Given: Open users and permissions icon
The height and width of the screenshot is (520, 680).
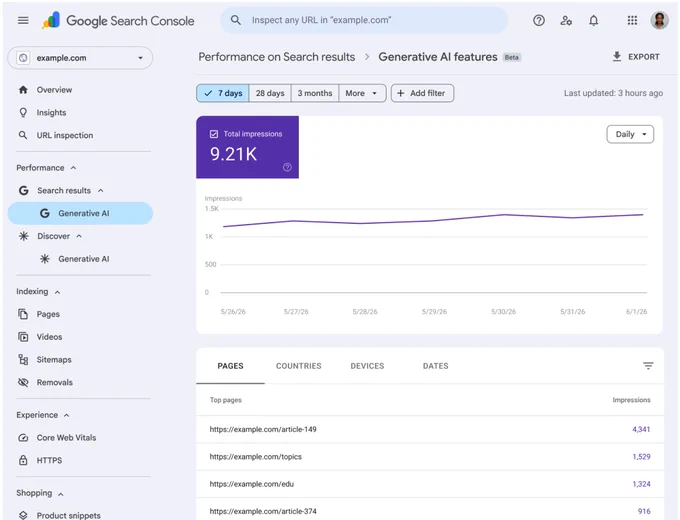Looking at the screenshot, I should tap(566, 20).
